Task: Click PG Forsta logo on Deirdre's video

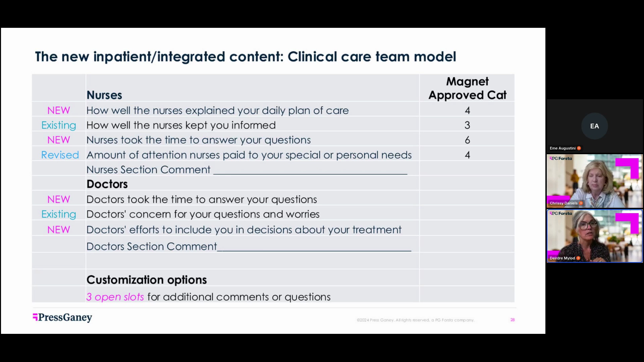Action: coord(561,214)
